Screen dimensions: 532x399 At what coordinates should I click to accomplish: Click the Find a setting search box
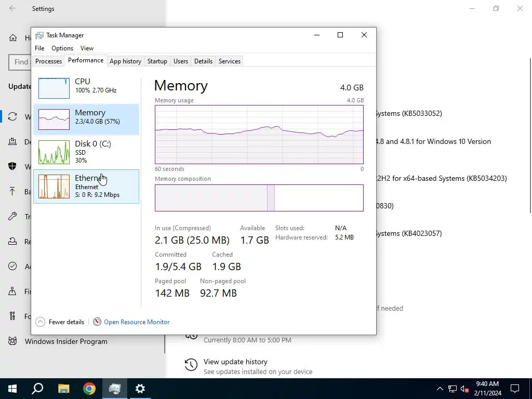pyautogui.click(x=20, y=62)
